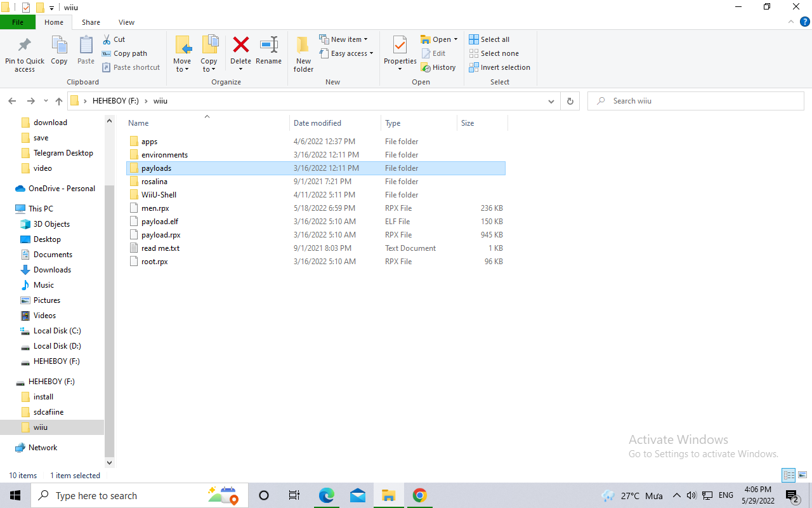This screenshot has height=508, width=812.
Task: Select the environments folder
Action: click(315, 155)
